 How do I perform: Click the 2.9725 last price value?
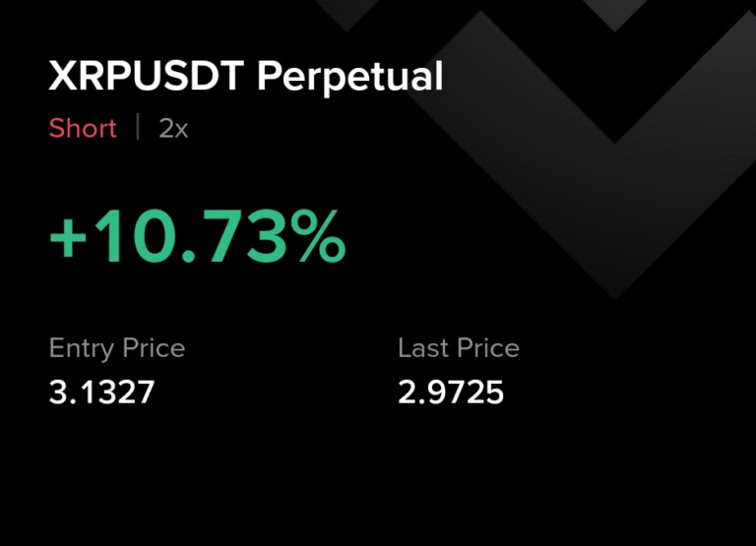point(451,394)
